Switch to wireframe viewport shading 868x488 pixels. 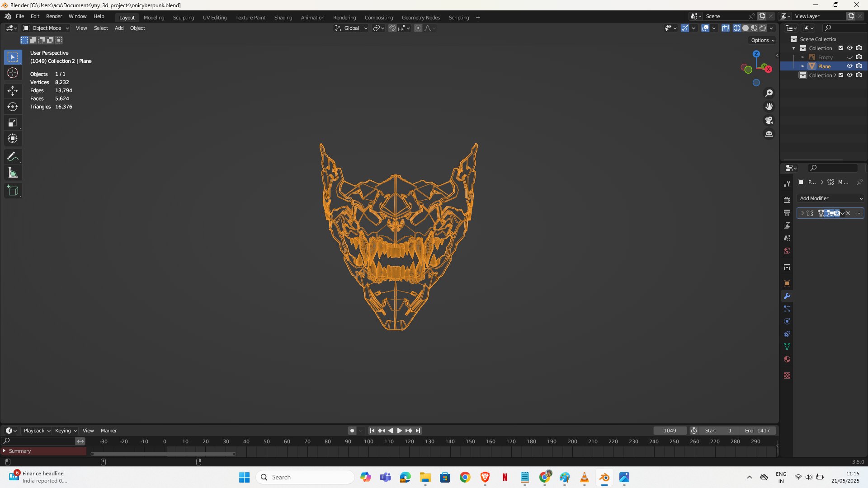click(737, 28)
